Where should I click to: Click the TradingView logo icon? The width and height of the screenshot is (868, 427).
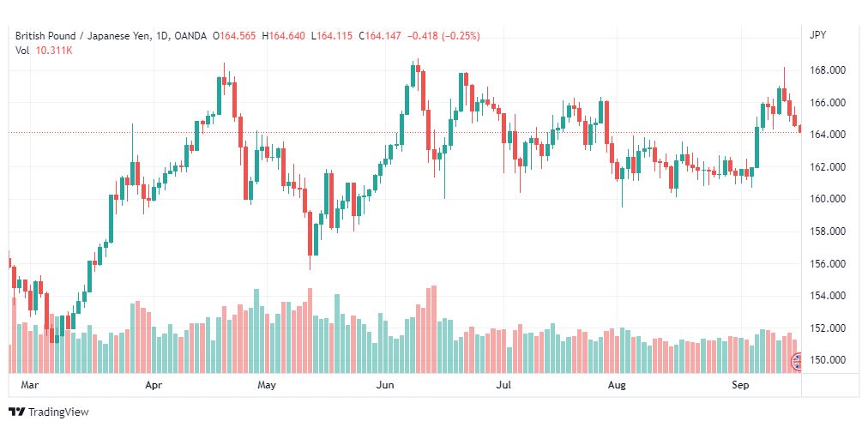click(16, 412)
